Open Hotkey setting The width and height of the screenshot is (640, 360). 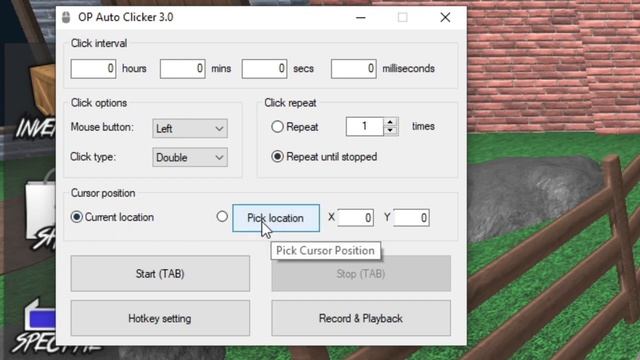160,318
